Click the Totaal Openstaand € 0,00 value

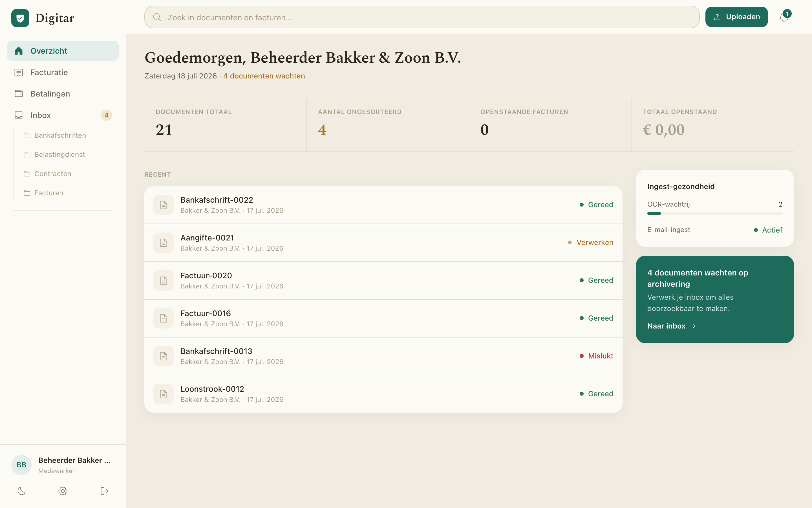coord(663,130)
